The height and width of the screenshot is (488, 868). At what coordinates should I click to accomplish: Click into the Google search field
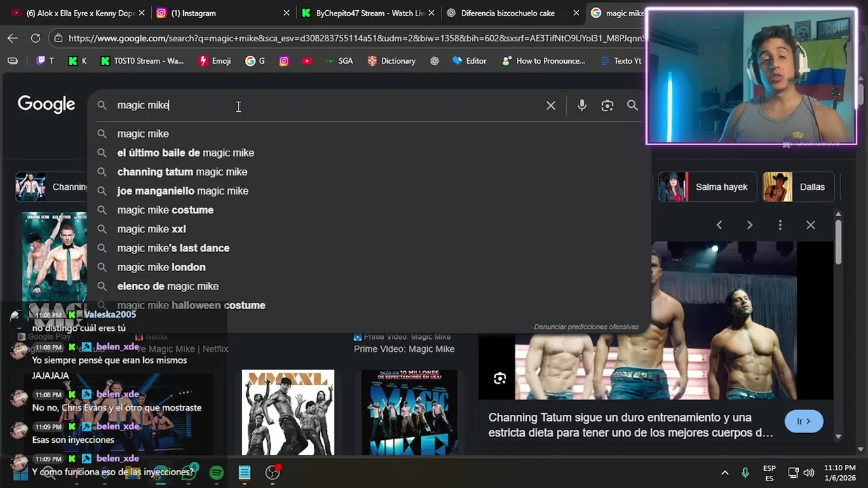pyautogui.click(x=325, y=105)
